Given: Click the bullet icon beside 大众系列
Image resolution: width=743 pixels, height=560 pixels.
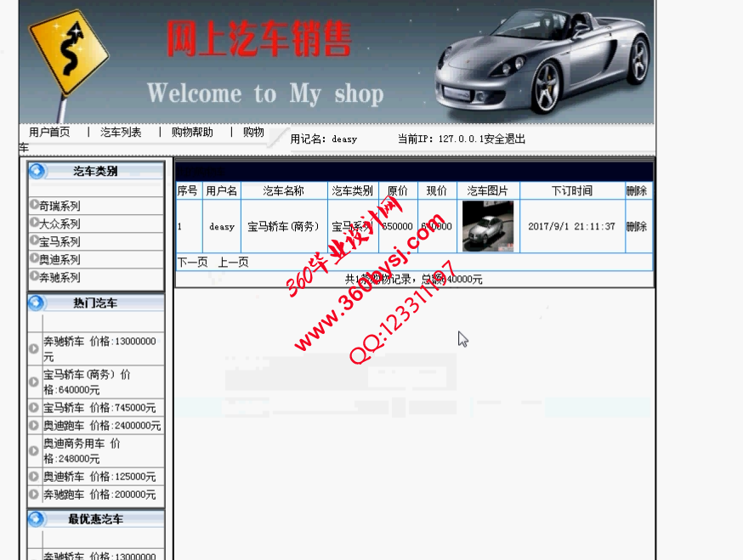Looking at the screenshot, I should point(34,222).
